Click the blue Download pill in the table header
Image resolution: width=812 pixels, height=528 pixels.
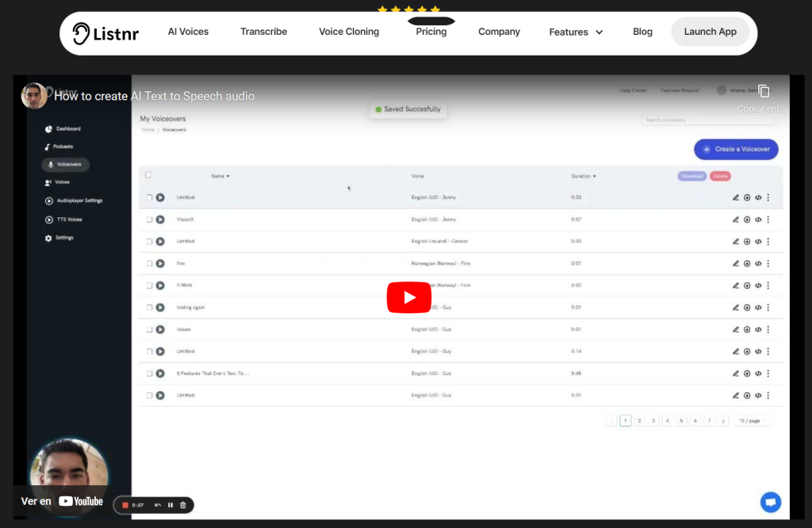click(x=691, y=176)
